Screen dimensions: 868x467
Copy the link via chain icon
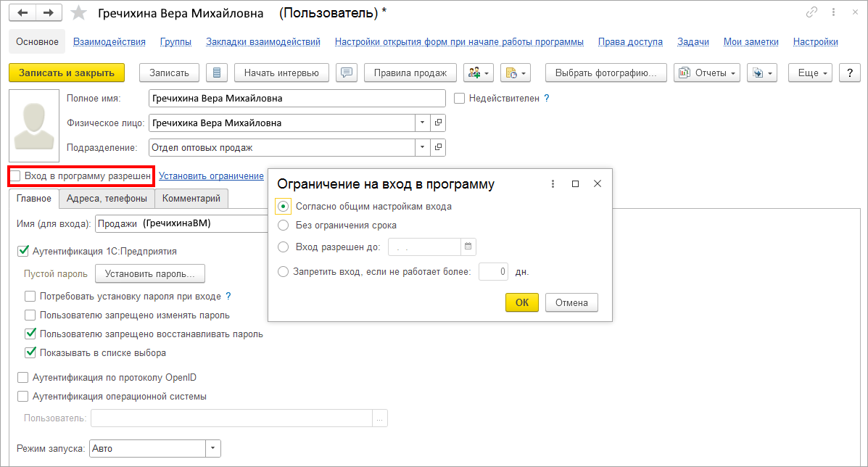click(x=811, y=13)
